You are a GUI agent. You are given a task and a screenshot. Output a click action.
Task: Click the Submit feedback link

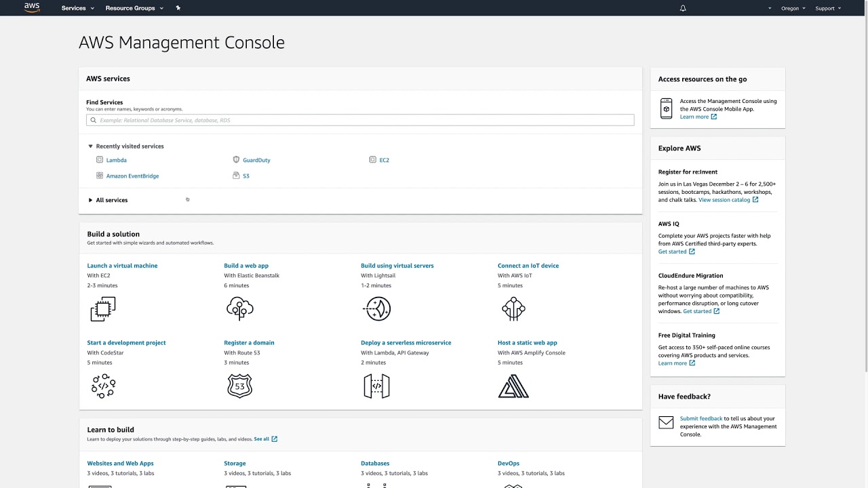701,419
